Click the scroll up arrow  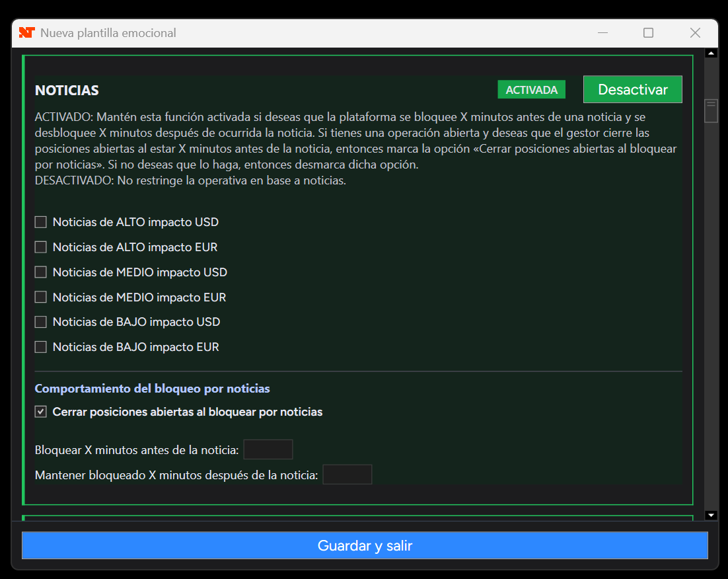(x=711, y=53)
